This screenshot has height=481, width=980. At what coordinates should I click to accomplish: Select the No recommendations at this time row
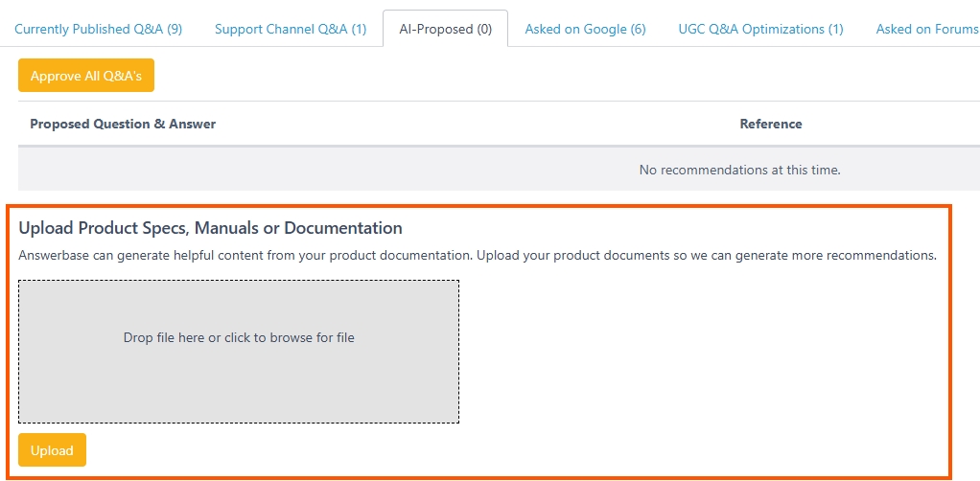499,170
